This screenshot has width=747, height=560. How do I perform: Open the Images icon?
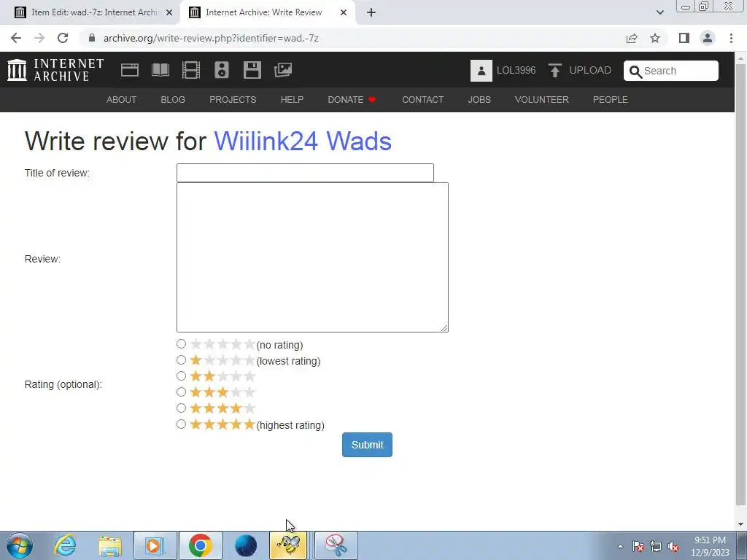point(283,70)
